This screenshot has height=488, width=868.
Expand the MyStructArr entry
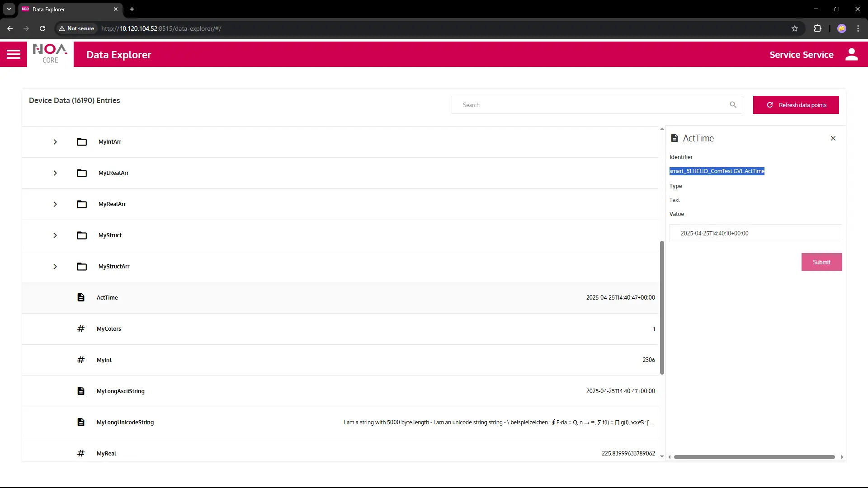[55, 267]
